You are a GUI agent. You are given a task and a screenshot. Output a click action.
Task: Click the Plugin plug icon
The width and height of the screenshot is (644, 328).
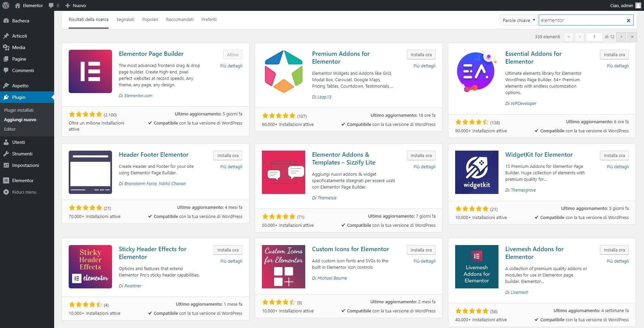6,97
